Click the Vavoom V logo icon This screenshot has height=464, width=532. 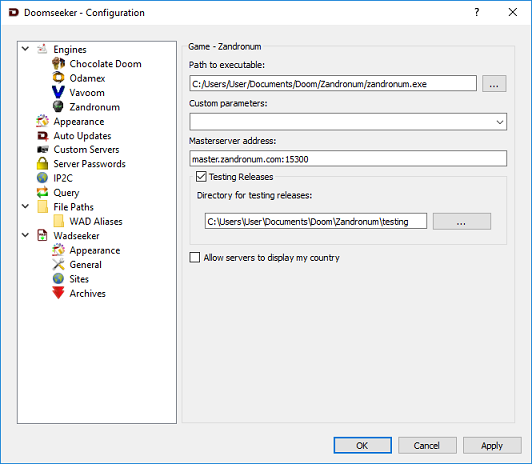coord(58,92)
